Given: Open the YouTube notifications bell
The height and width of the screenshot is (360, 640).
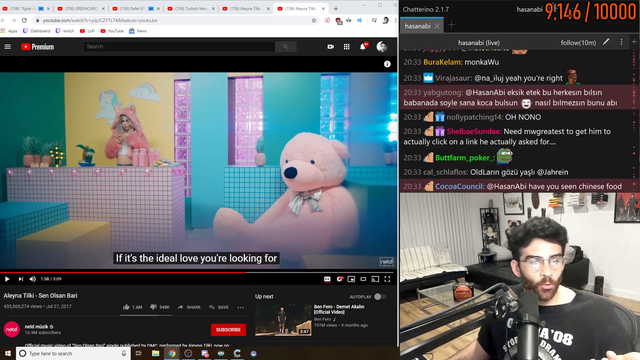Looking at the screenshot, I should coord(363,47).
